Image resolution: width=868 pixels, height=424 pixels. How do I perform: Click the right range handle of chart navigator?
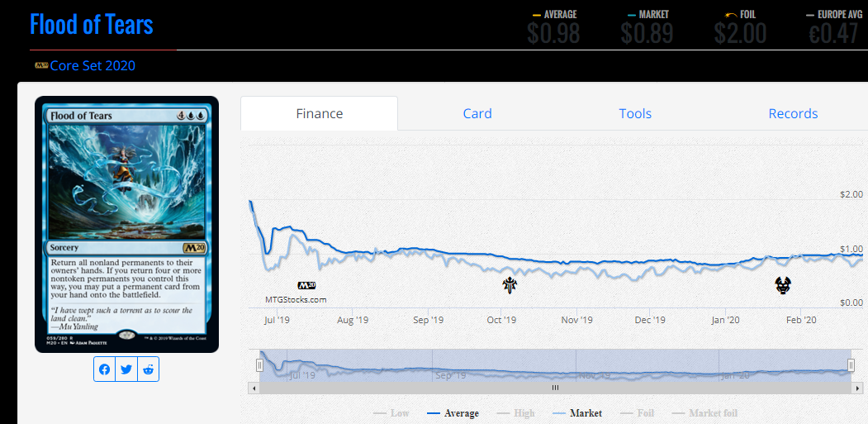pos(851,364)
